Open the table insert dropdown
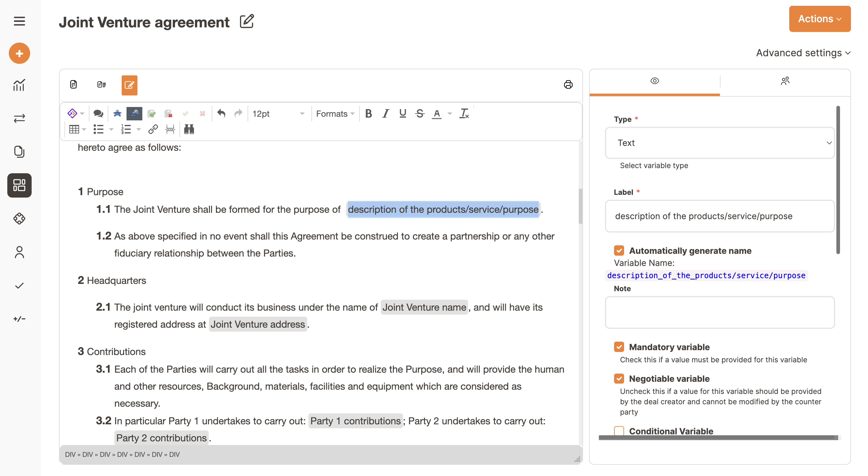 77,129
